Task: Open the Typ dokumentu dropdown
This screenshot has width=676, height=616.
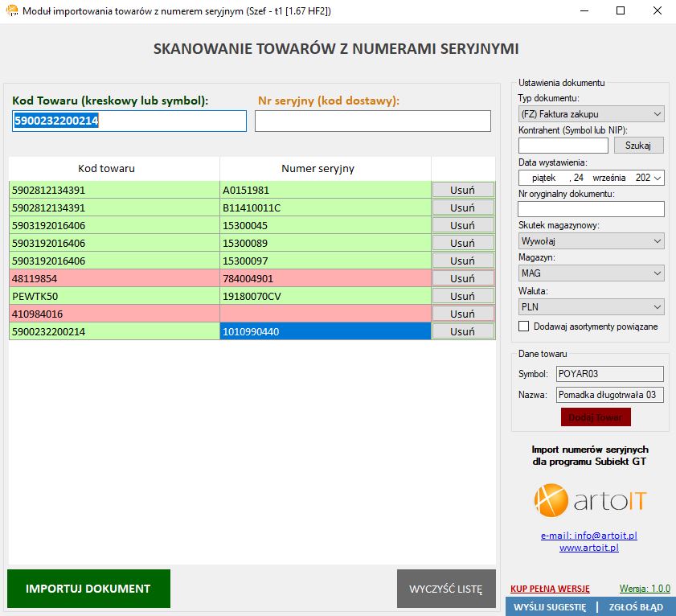Action: point(591,114)
